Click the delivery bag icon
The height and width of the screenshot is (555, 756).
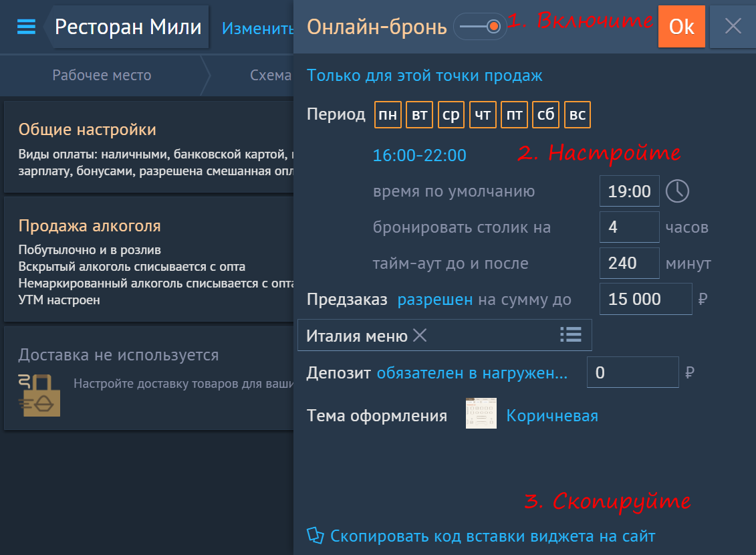[x=39, y=395]
